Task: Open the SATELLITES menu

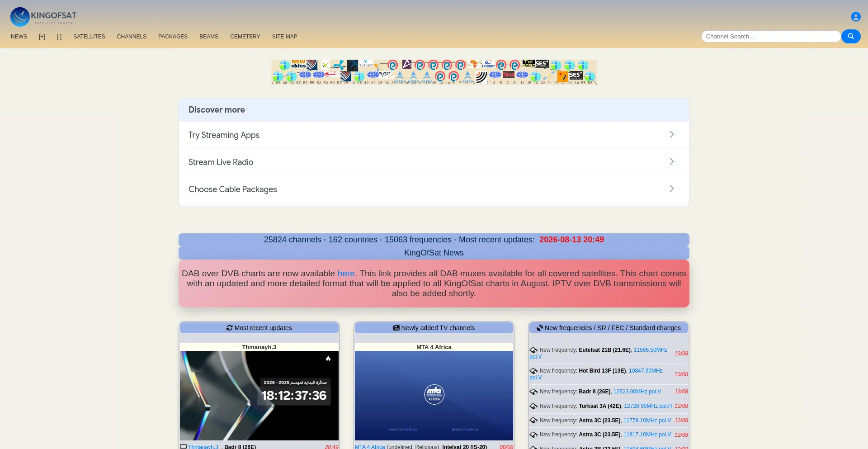Action: [89, 37]
